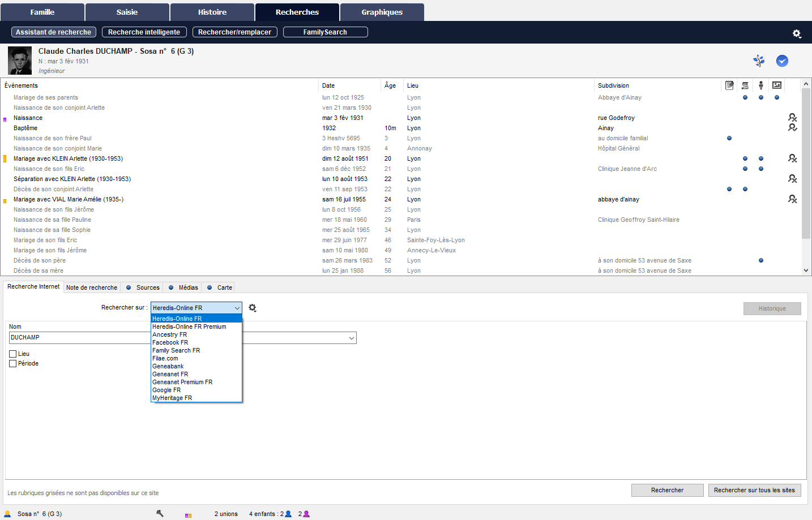Expand the Nom field dropdown arrow
The width and height of the screenshot is (812, 520).
tap(352, 338)
